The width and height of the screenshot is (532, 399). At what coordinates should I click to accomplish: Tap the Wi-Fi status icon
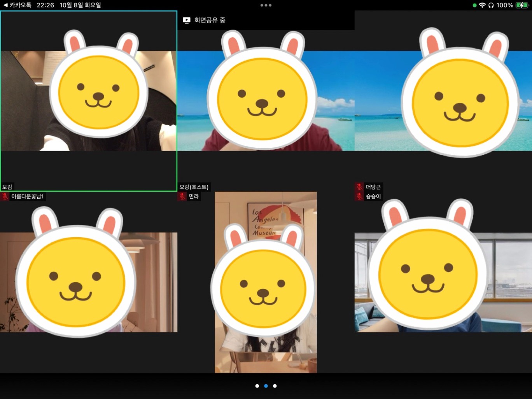point(482,5)
